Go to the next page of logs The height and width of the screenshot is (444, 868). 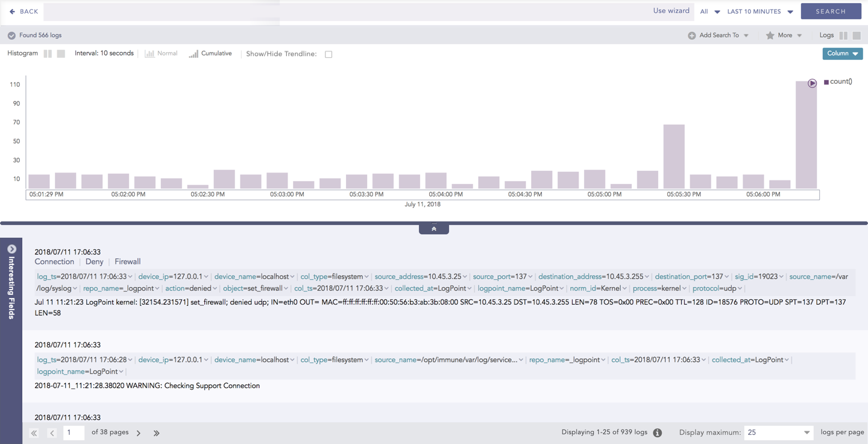139,433
